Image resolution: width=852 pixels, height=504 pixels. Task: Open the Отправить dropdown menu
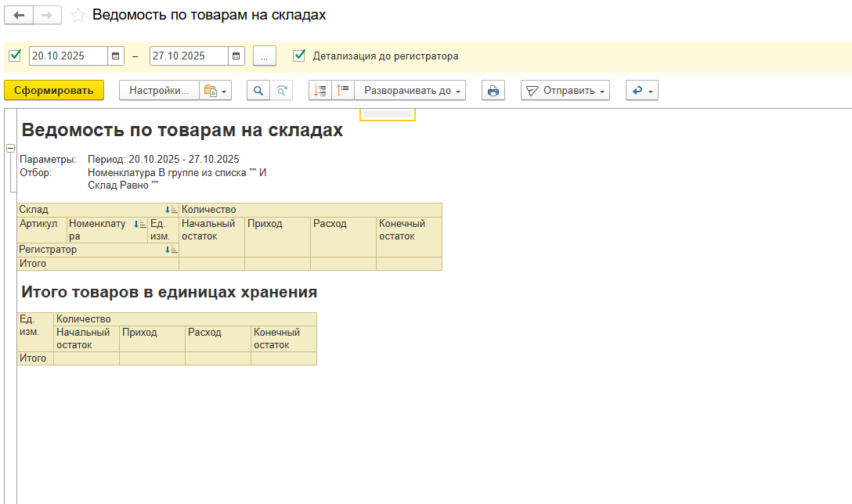565,91
